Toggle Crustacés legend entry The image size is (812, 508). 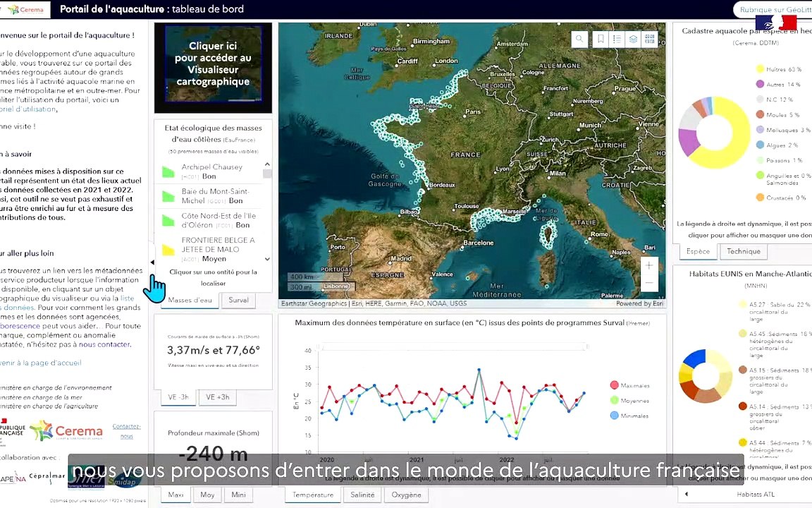(781, 198)
